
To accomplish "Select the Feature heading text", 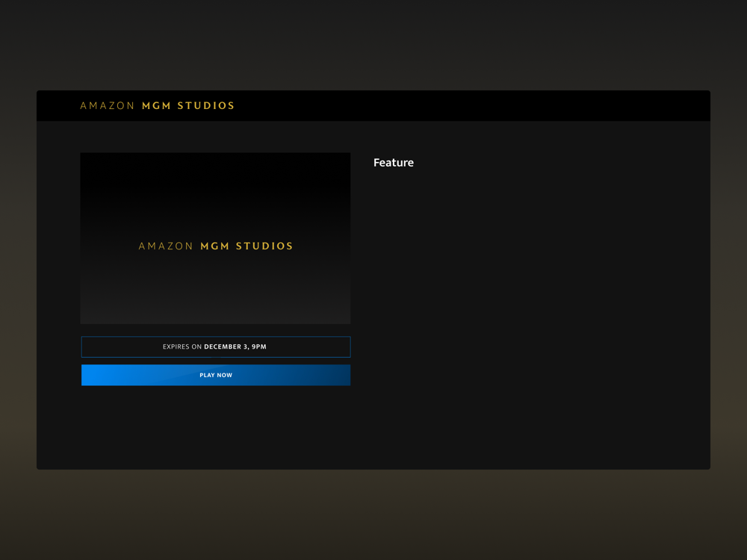I will [394, 163].
